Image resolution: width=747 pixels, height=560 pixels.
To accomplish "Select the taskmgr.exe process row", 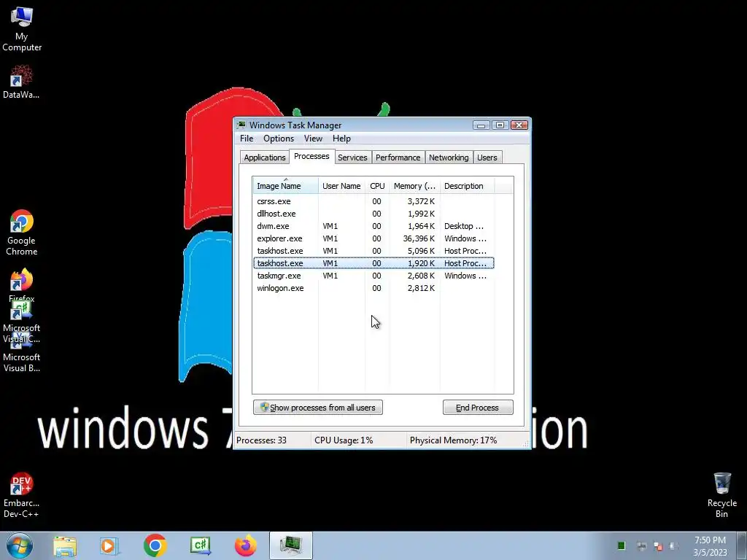I will coord(373,276).
